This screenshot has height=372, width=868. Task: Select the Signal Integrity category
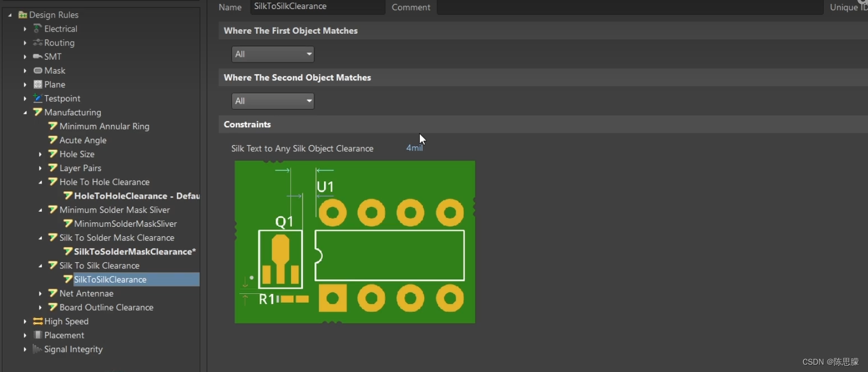pos(73,349)
